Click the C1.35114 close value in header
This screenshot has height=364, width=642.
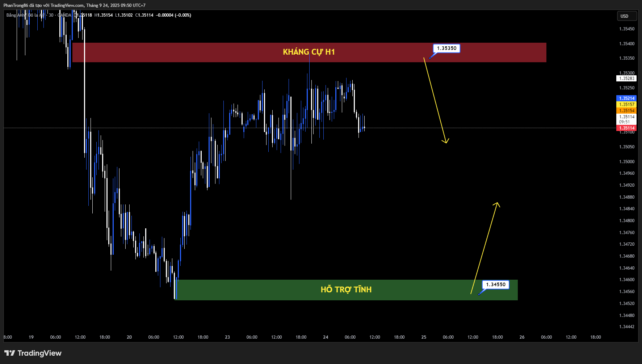144,15
